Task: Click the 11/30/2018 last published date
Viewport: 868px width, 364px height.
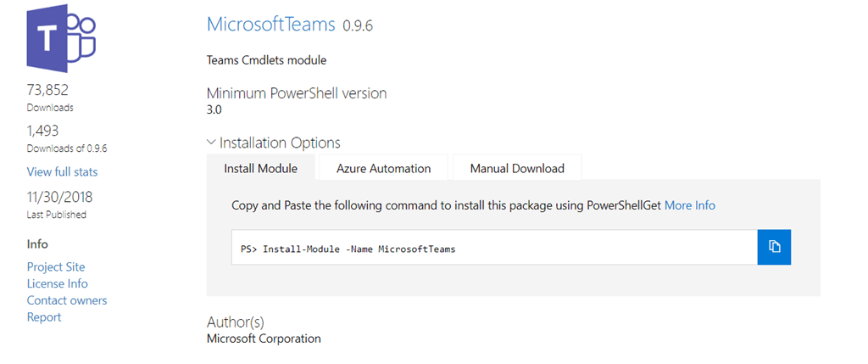Action: [60, 197]
